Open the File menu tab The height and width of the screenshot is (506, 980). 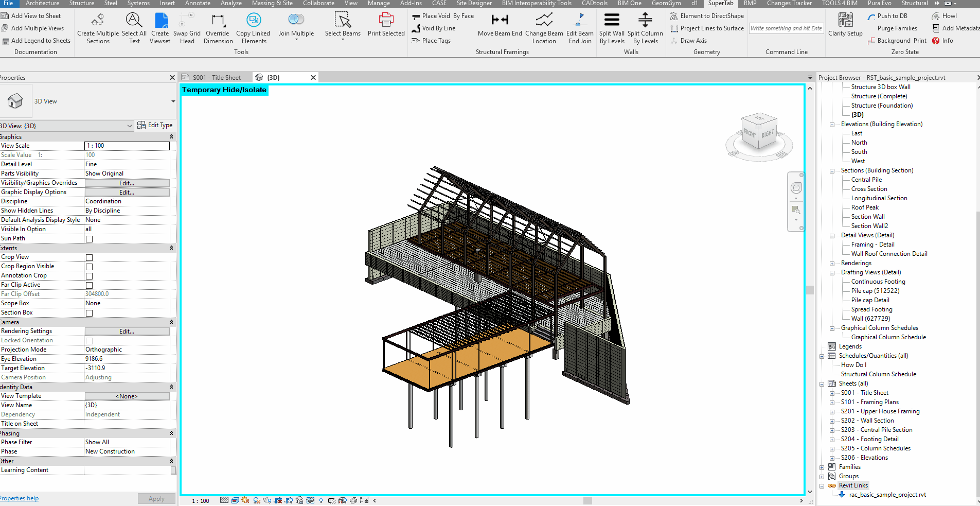tap(9, 3)
